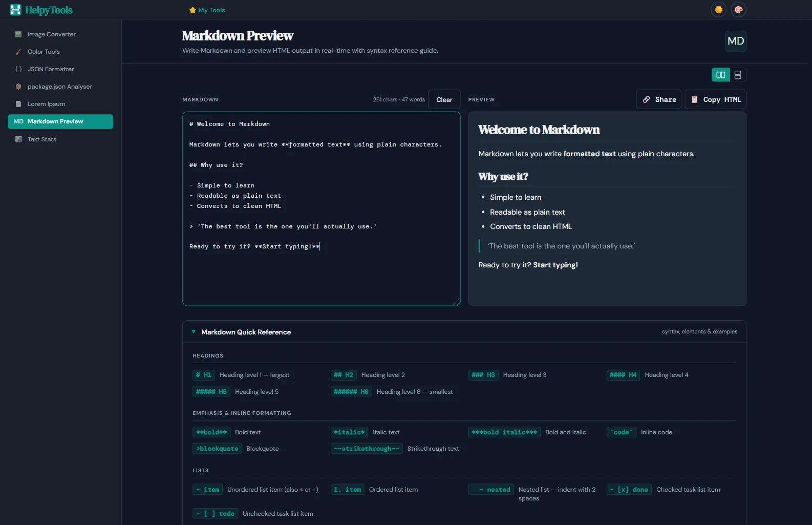Select Markdown Preview in sidebar
This screenshot has width=812, height=525.
tap(60, 121)
